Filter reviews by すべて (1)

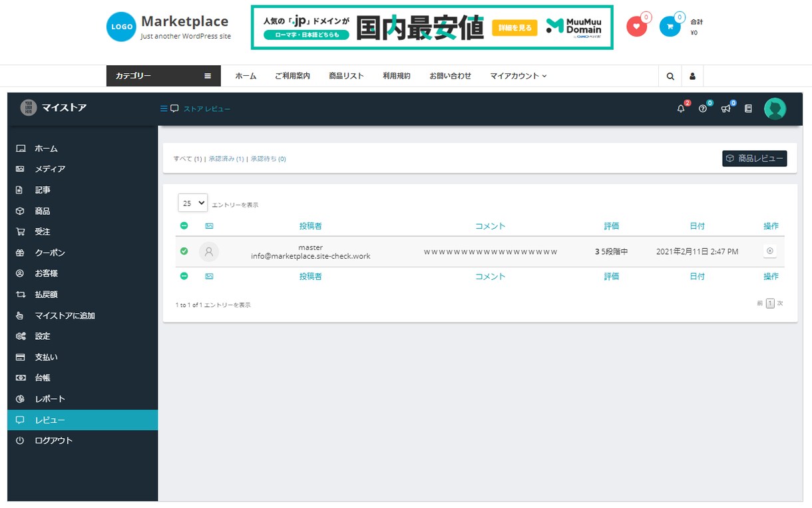188,159
